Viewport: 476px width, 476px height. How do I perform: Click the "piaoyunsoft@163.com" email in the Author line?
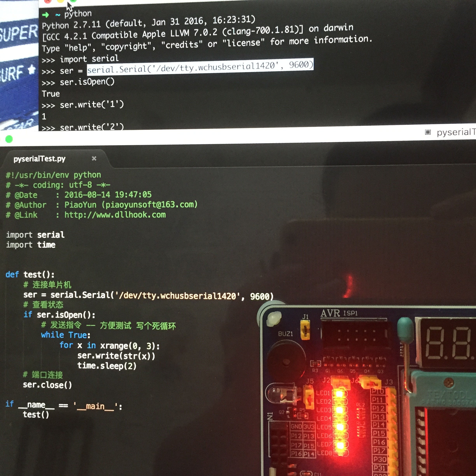click(x=149, y=205)
